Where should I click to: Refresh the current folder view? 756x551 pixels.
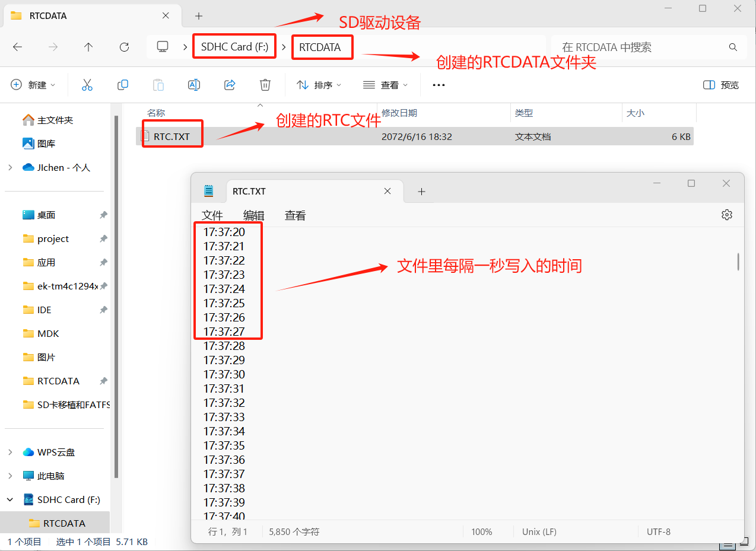click(x=124, y=47)
